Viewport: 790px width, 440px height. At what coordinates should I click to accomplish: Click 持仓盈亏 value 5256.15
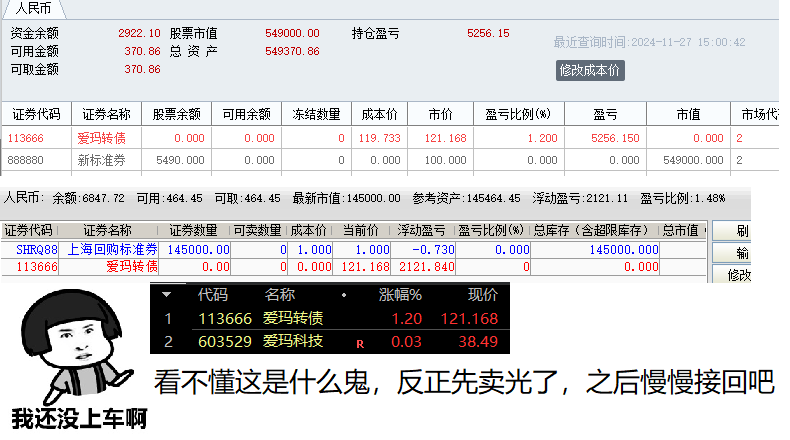488,33
